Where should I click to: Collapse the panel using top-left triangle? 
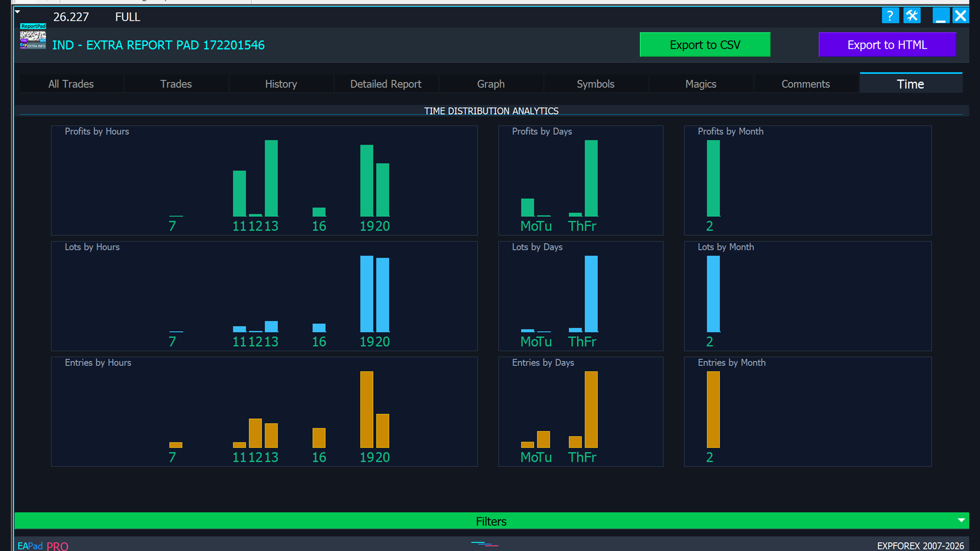tap(18, 12)
